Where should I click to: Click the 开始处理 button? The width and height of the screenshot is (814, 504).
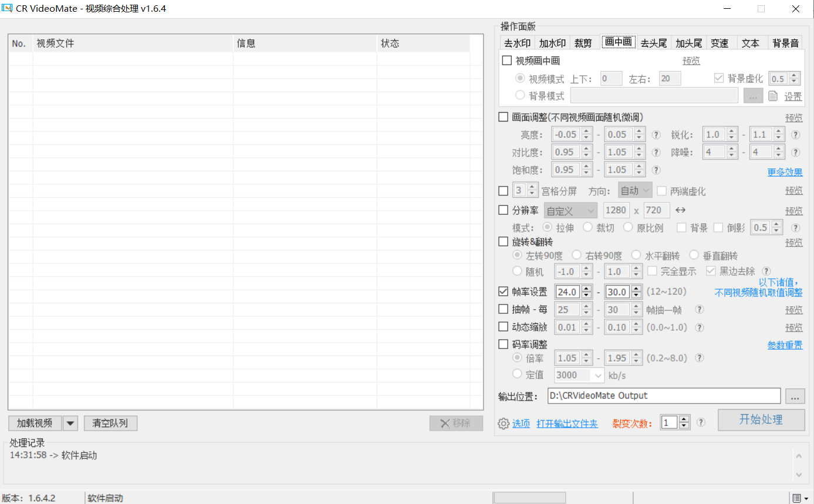(761, 420)
